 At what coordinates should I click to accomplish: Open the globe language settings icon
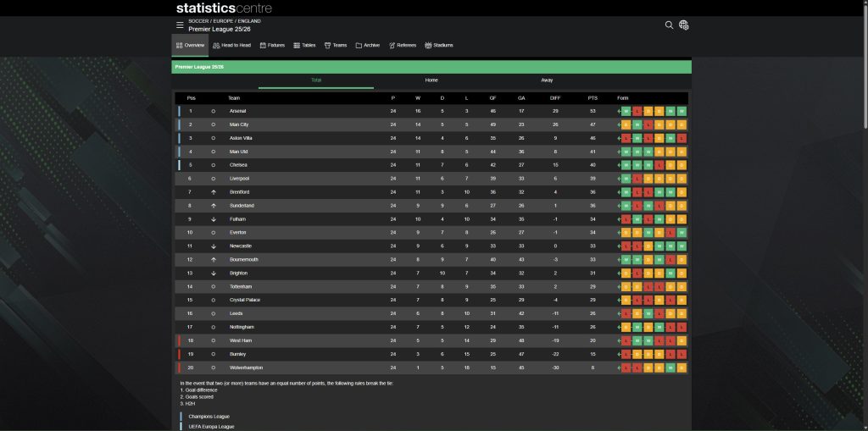tap(684, 25)
